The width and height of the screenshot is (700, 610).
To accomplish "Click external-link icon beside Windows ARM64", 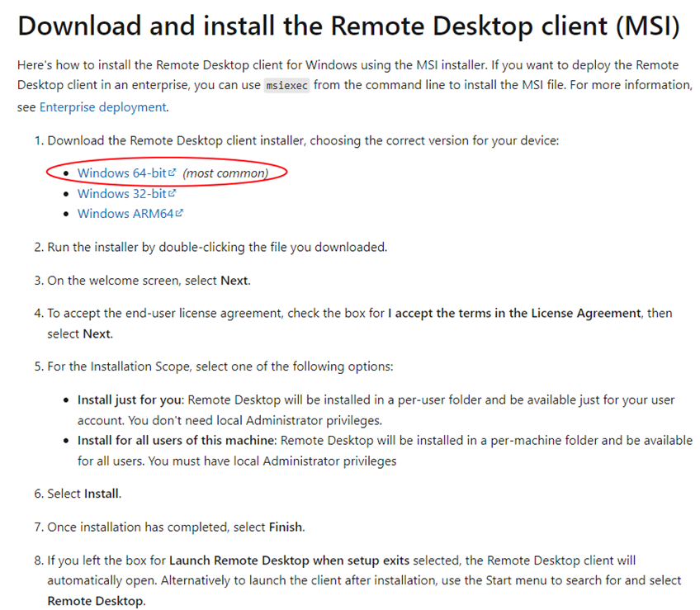I will coord(179,213).
